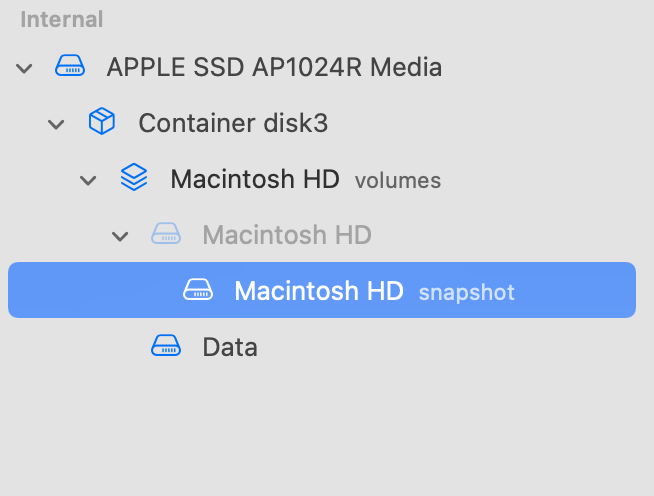This screenshot has height=496, width=654.
Task: Collapse the Container disk3 chevron
Action: tap(57, 124)
